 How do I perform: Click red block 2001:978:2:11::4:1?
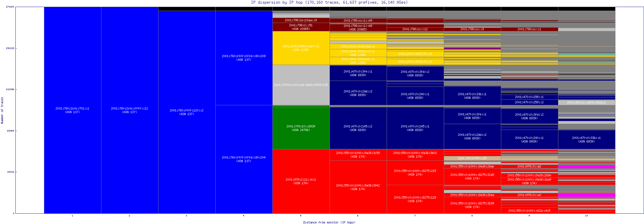pos(301,181)
